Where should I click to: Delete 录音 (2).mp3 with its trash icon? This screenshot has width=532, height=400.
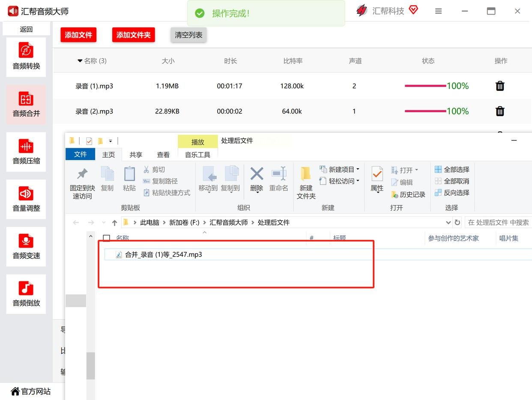(x=500, y=111)
